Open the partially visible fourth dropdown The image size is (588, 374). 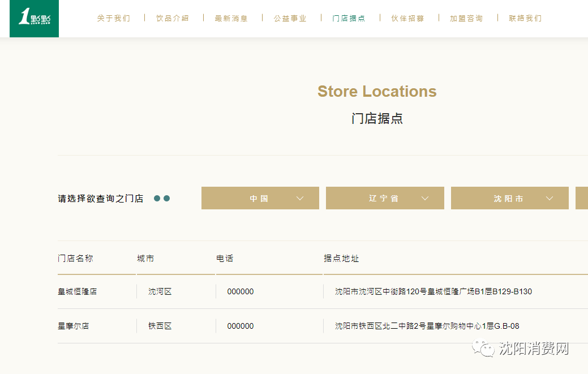click(582, 199)
